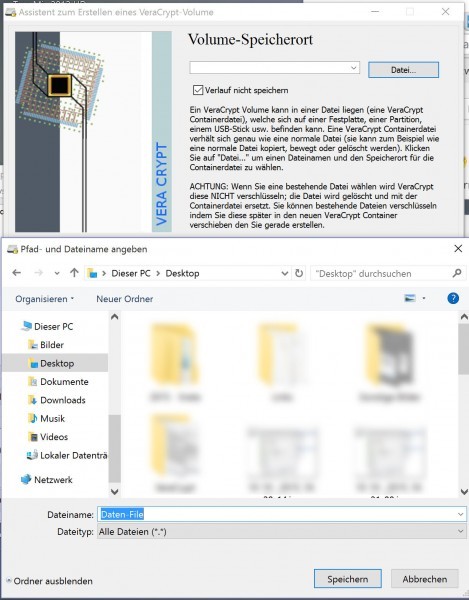The width and height of the screenshot is (469, 600).
Task: Click 'Neuer Ordner' toolbar button
Action: 125,299
